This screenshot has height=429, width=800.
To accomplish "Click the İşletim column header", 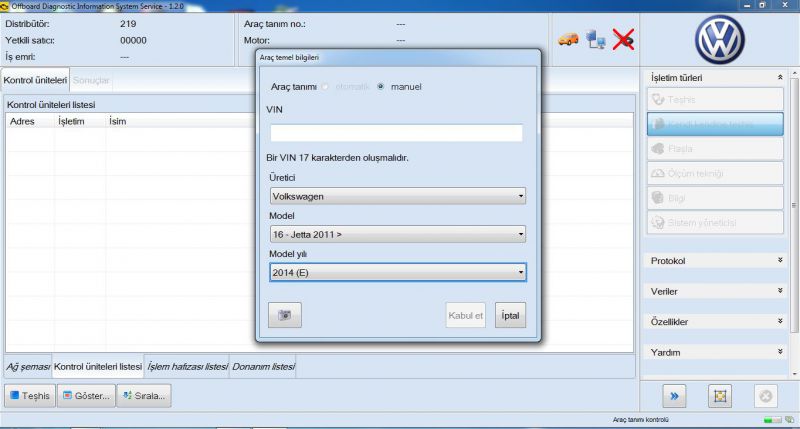I will click(x=71, y=121).
